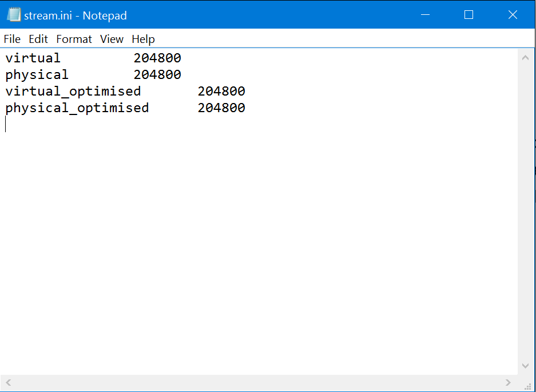536x392 pixels.
Task: Click the horizontal scrollbar right arrow
Action: (x=508, y=382)
